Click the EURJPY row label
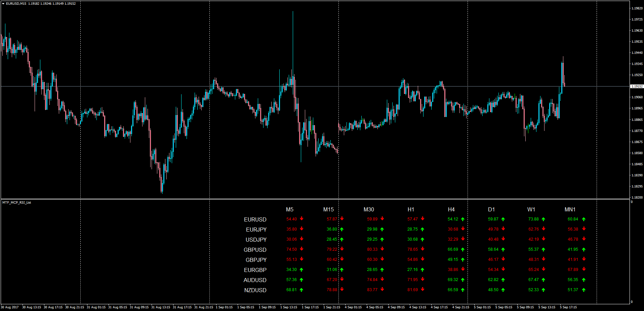 pos(256,230)
